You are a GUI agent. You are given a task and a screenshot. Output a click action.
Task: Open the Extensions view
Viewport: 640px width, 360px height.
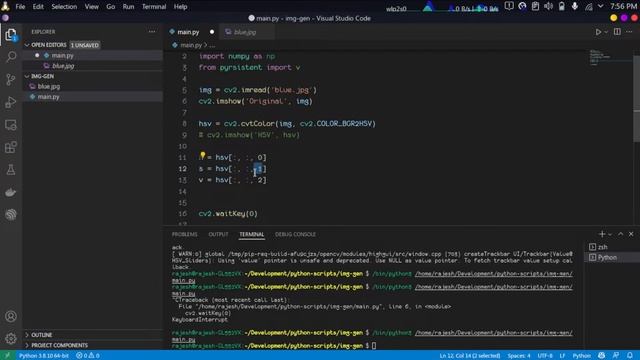click(x=11, y=147)
